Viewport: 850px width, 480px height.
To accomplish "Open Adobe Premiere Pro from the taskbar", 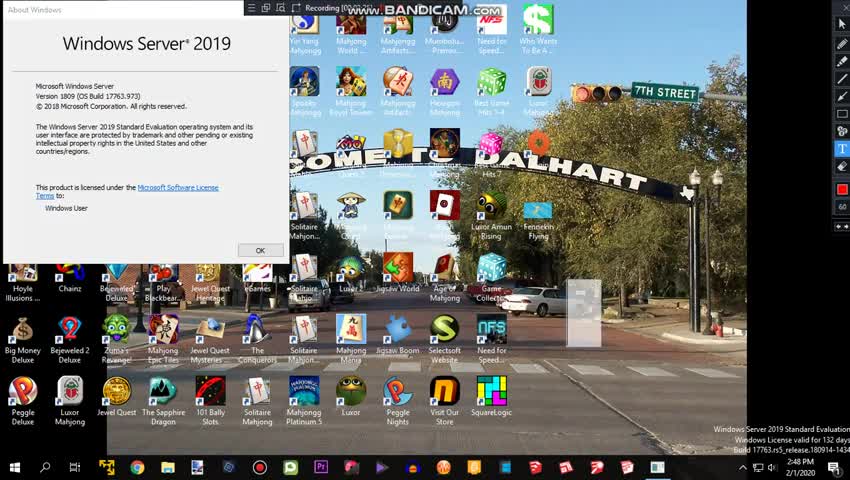I will [321, 467].
